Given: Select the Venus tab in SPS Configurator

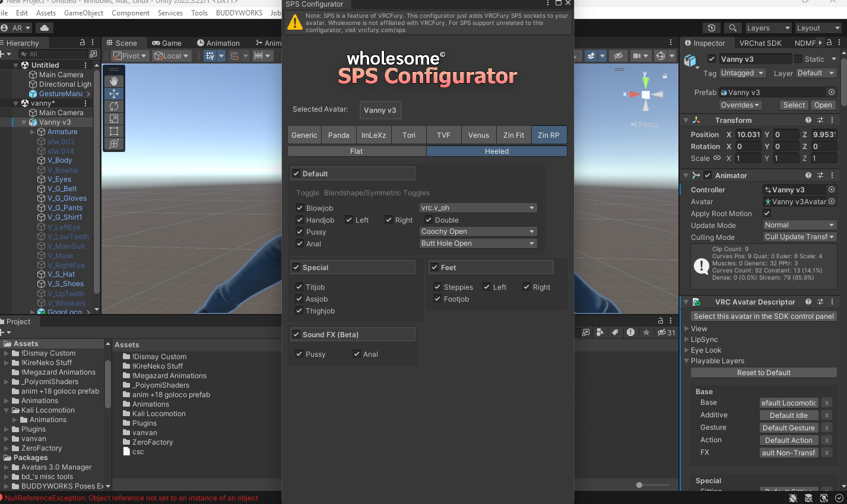Looking at the screenshot, I should tap(478, 135).
